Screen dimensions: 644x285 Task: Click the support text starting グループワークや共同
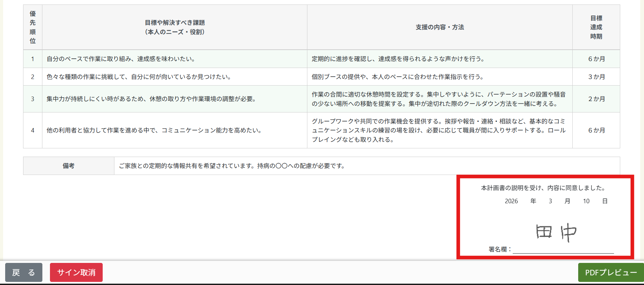439,130
